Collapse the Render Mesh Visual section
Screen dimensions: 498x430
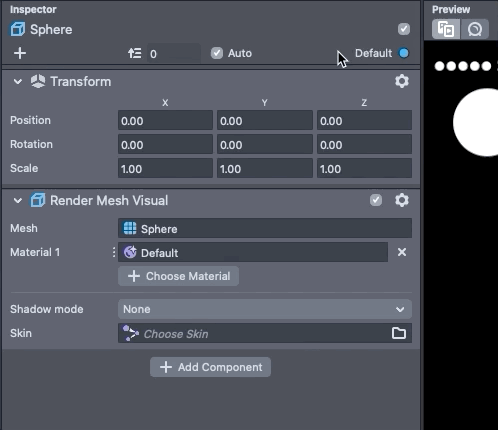[18, 200]
